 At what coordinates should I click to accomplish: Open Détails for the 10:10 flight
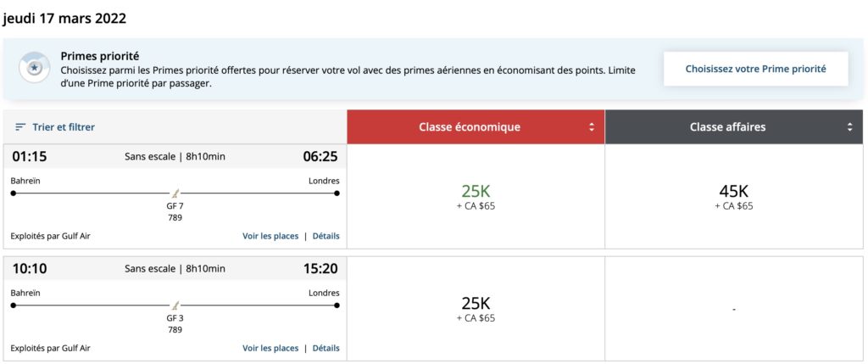pyautogui.click(x=326, y=348)
